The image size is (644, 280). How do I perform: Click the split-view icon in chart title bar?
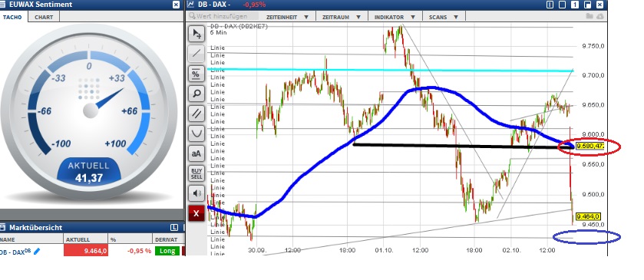[x=550, y=5]
